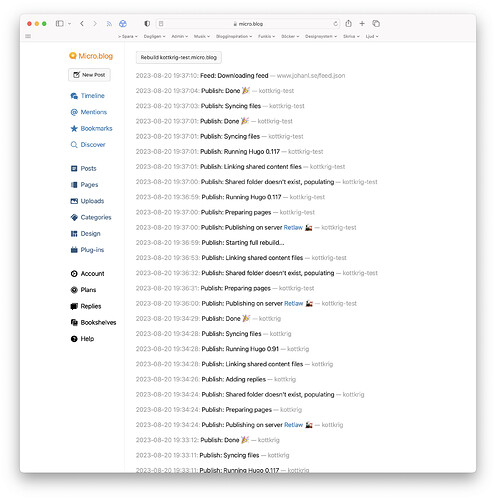Toggle the Safari sidebar button
This screenshot has width=497, height=500.
tap(59, 24)
